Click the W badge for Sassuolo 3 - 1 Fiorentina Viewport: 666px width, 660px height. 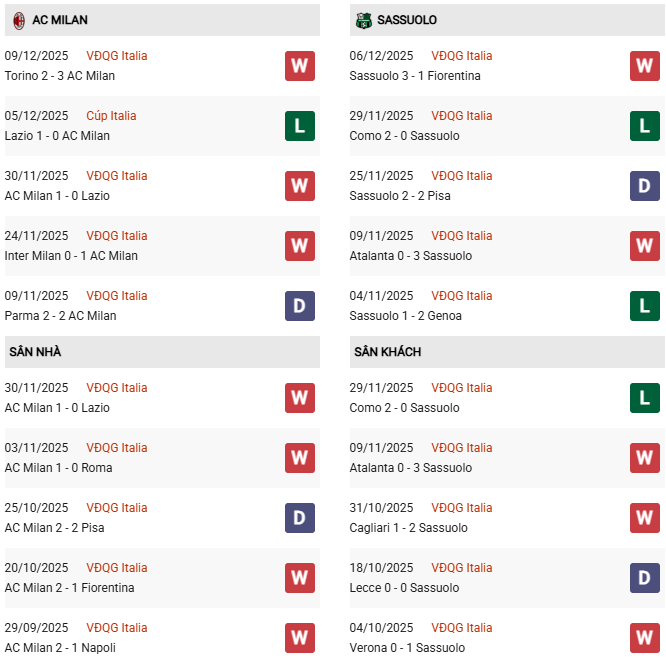tap(644, 66)
